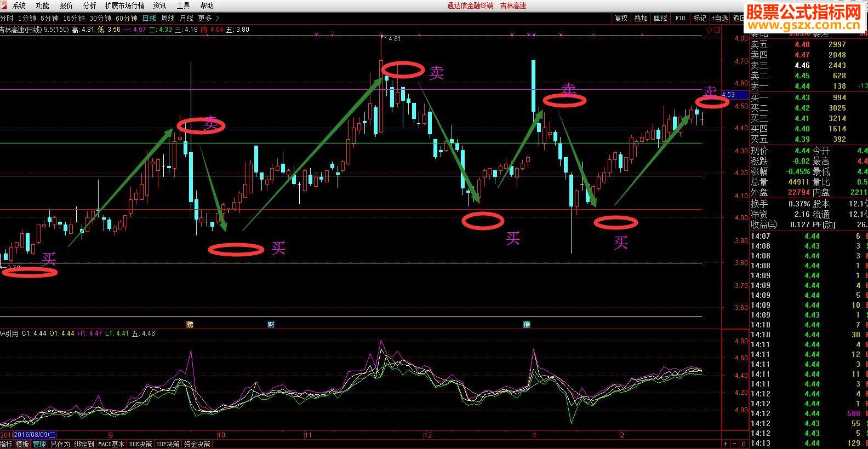Click the 叠加 overlay button
This screenshot has width=868, height=449.
(641, 18)
